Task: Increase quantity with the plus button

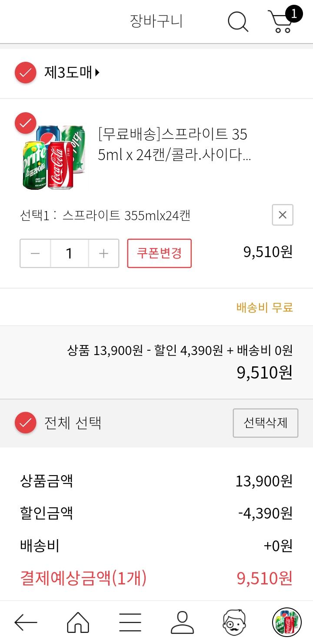Action: (x=103, y=253)
